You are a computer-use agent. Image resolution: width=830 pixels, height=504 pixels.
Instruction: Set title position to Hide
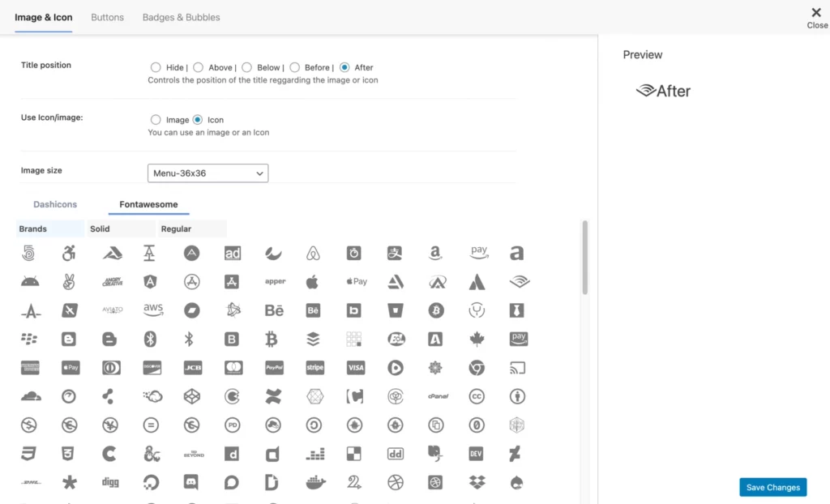(x=155, y=67)
